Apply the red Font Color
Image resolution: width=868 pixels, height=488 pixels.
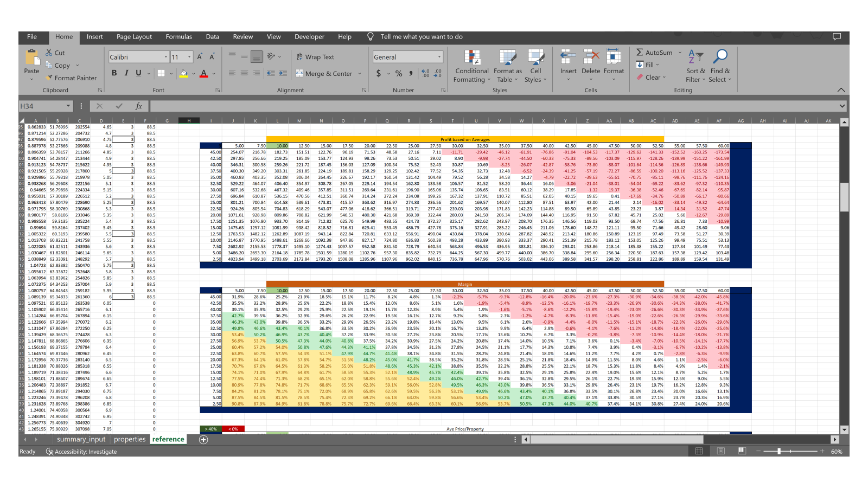(x=204, y=73)
